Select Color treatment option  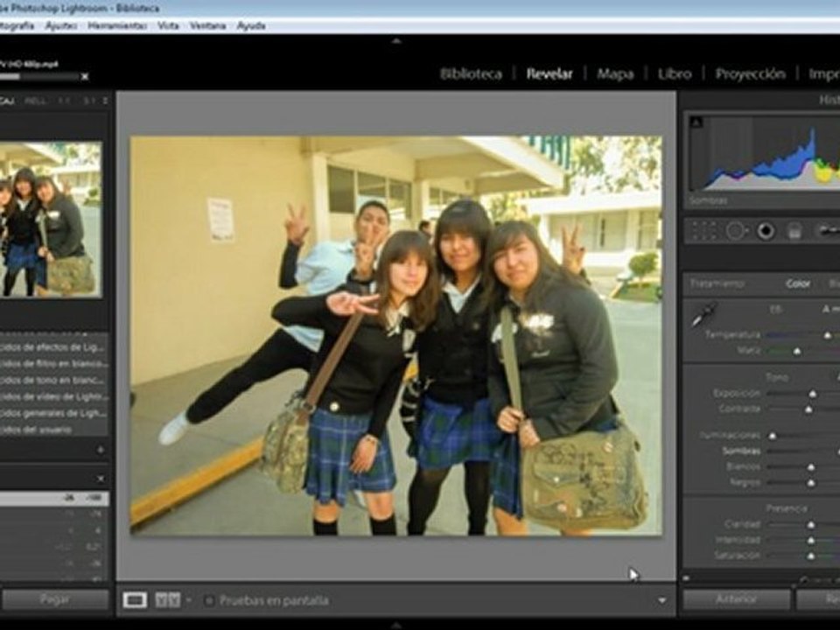798,283
